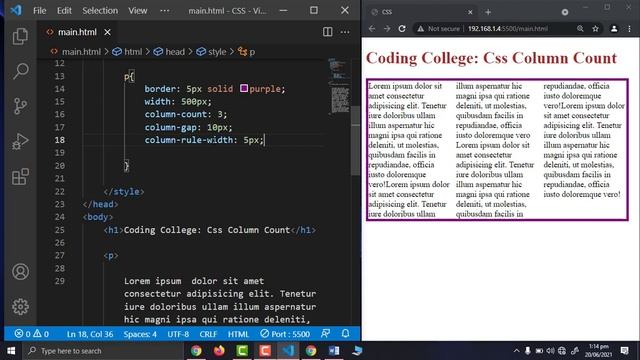View Not secure site information
This screenshot has width=640, height=360.
pyautogui.click(x=438, y=29)
